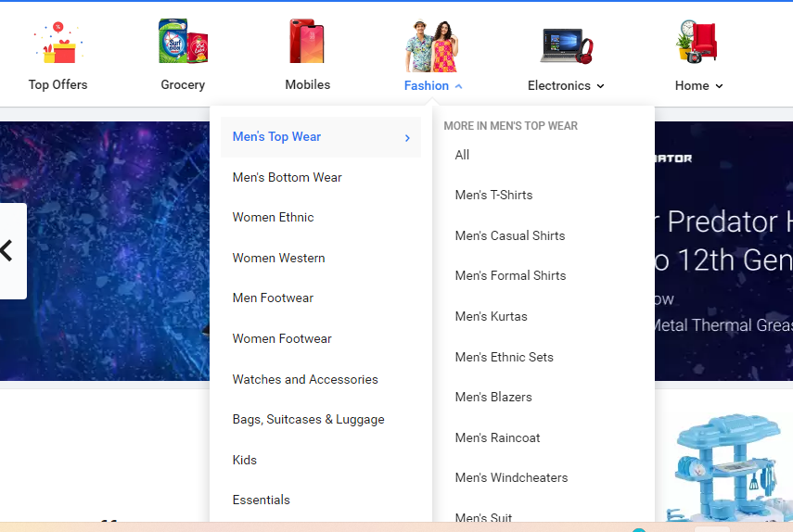
Task: Choose Women Ethnic in Fashion menu
Action: point(273,217)
